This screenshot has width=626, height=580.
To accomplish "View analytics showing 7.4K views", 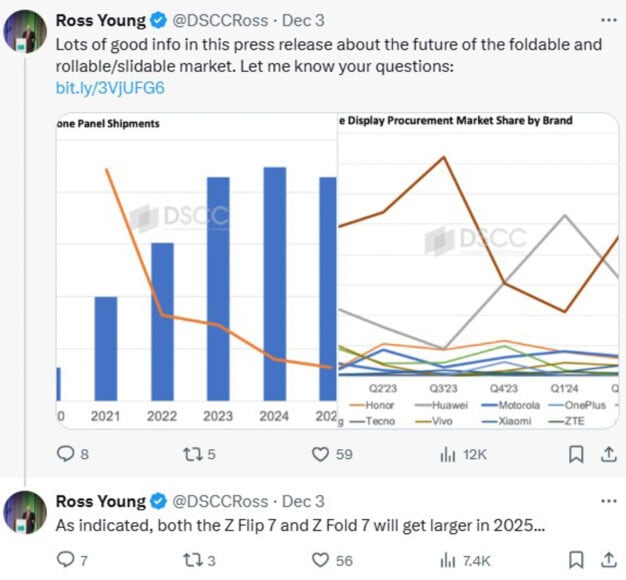I will coord(465,560).
